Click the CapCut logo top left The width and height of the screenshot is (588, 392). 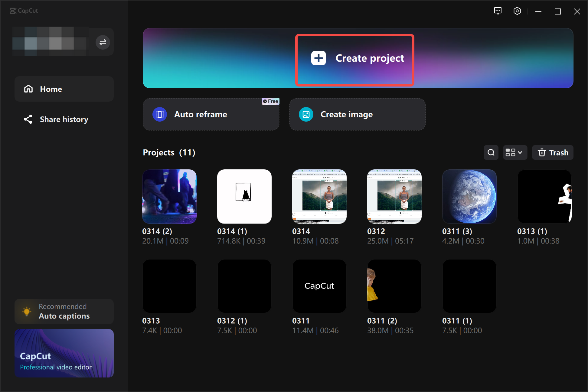[x=24, y=11]
